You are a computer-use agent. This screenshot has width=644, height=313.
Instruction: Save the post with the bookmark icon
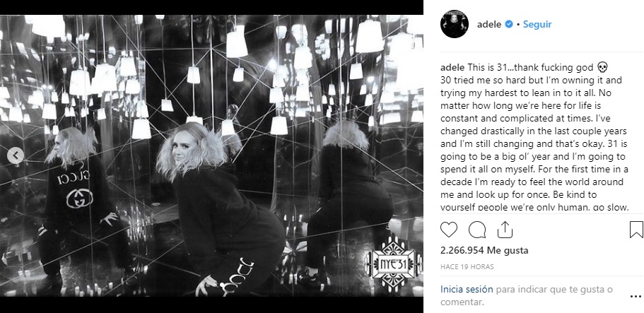click(x=636, y=230)
